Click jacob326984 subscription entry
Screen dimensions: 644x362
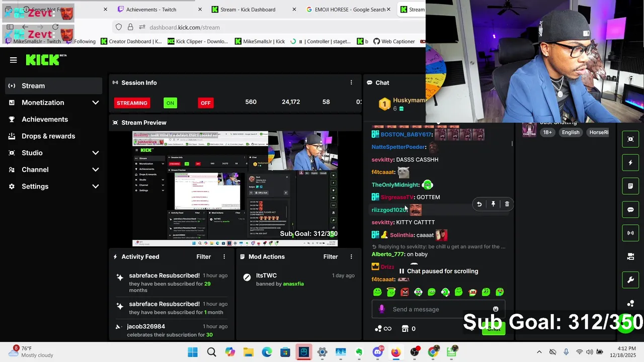pos(171,330)
